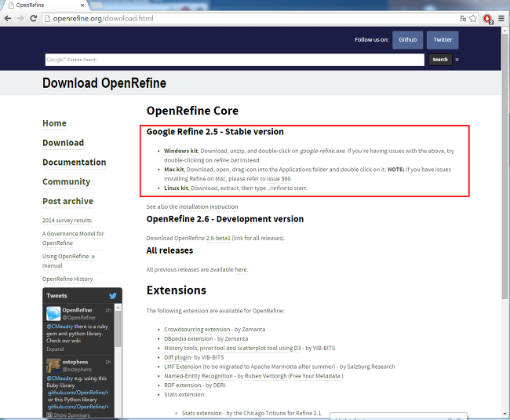Open the issue 590 link
The width and height of the screenshot is (510, 420).
(279, 179)
